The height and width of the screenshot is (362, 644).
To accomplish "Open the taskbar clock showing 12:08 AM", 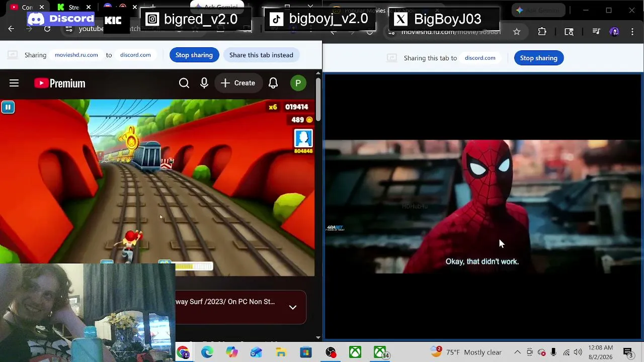I will tap(601, 352).
